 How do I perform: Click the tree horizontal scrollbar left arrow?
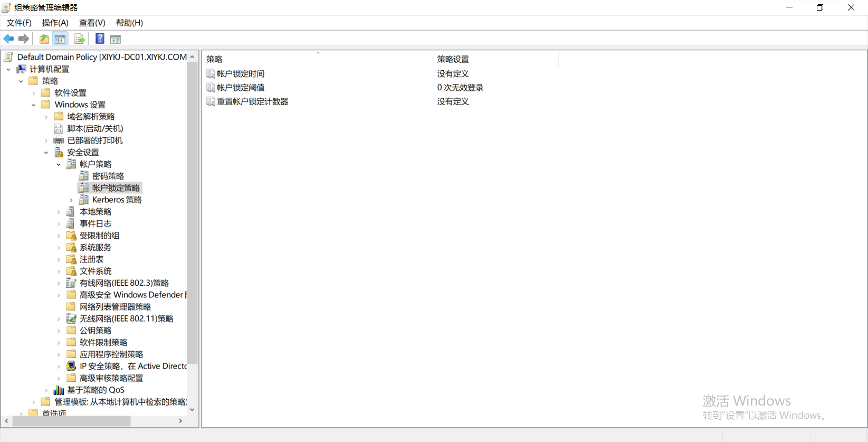6,421
